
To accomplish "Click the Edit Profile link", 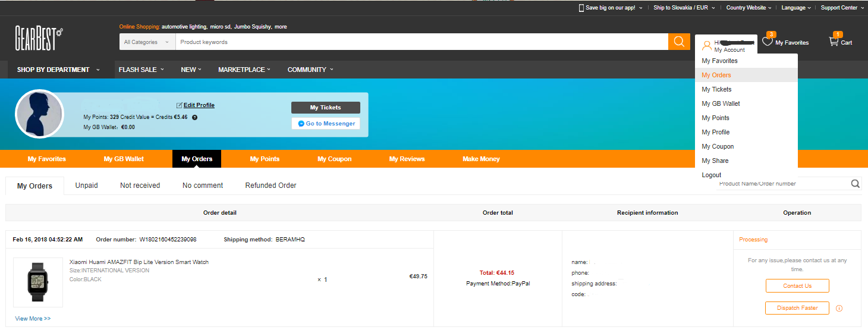I will (x=199, y=105).
